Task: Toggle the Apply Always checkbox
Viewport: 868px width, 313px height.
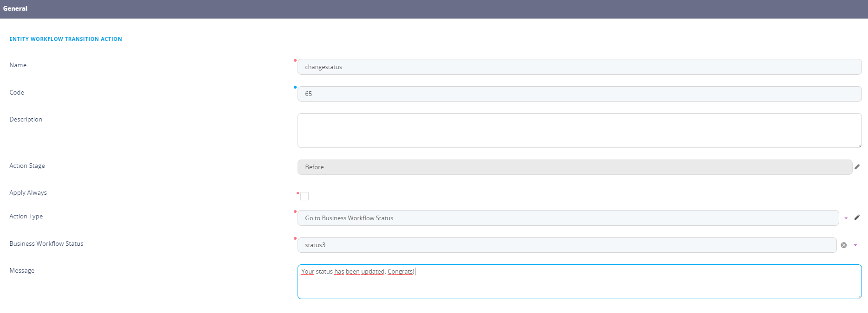Action: pyautogui.click(x=304, y=196)
